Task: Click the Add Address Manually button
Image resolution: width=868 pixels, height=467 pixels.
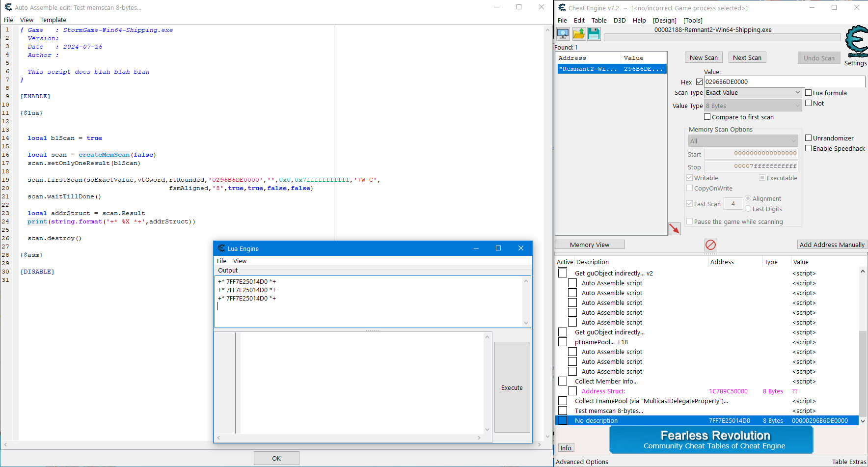Action: (x=832, y=245)
